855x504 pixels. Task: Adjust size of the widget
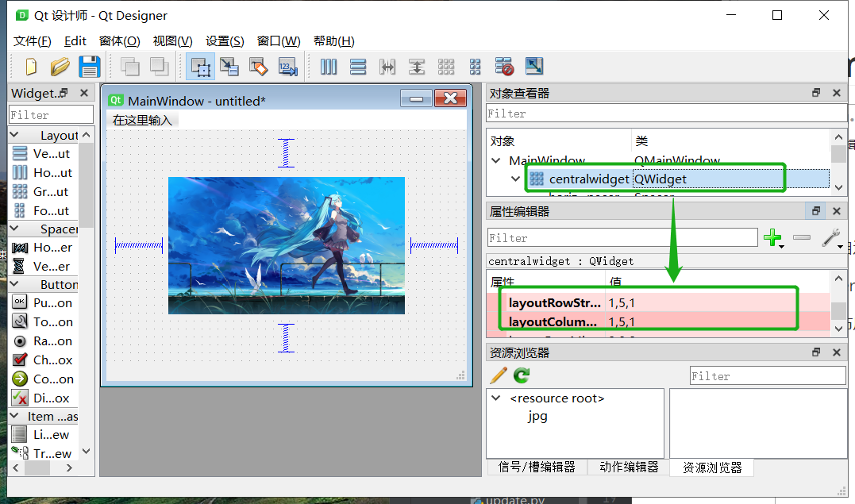point(533,67)
